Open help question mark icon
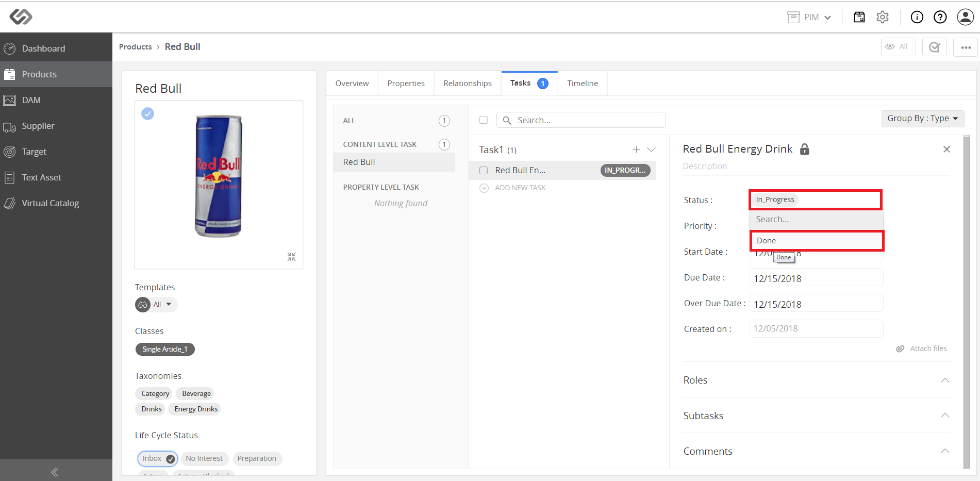Image resolution: width=980 pixels, height=481 pixels. point(940,17)
